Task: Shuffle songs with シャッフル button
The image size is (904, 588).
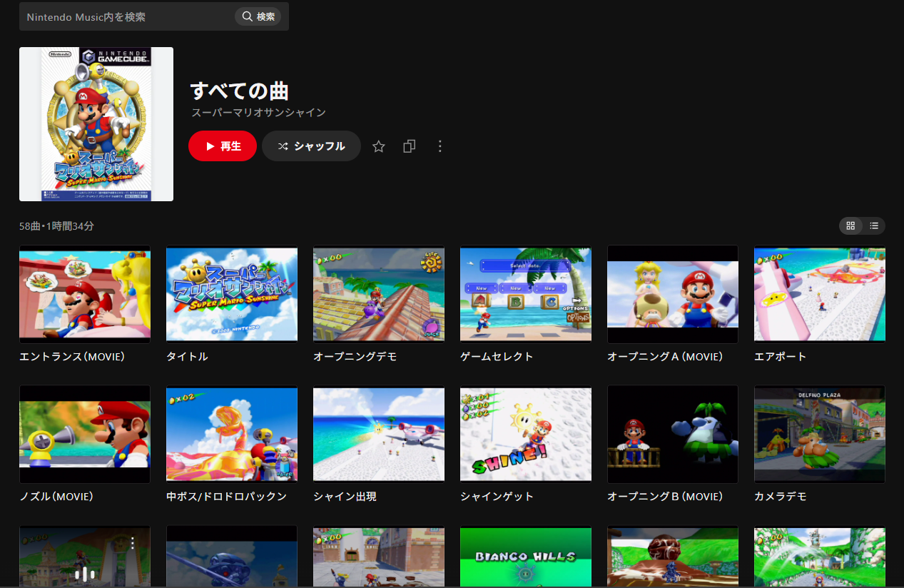Action: pyautogui.click(x=311, y=146)
